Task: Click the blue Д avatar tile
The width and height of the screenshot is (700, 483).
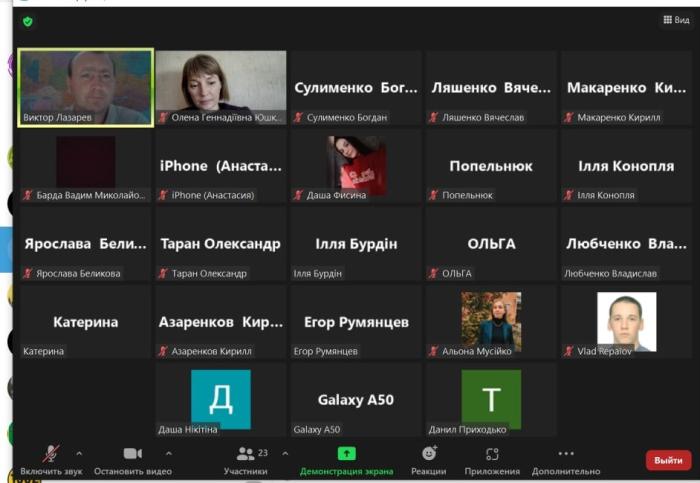Action: (x=220, y=399)
